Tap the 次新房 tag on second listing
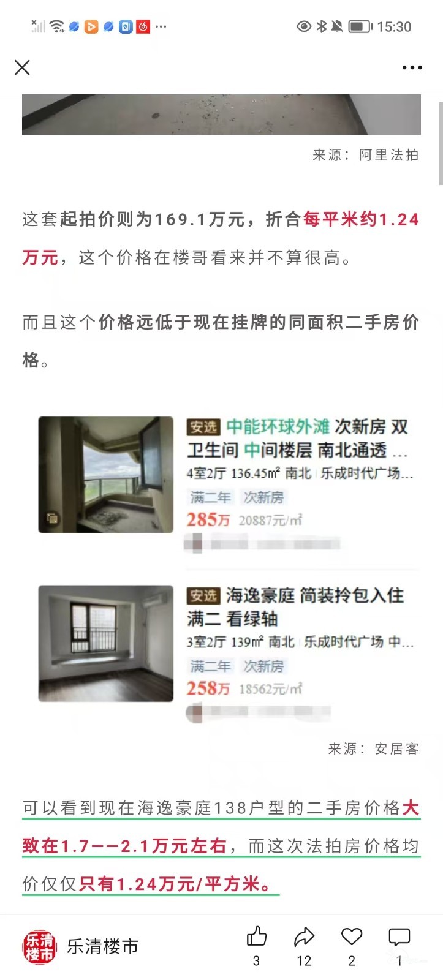443x980 pixels. (x=264, y=666)
